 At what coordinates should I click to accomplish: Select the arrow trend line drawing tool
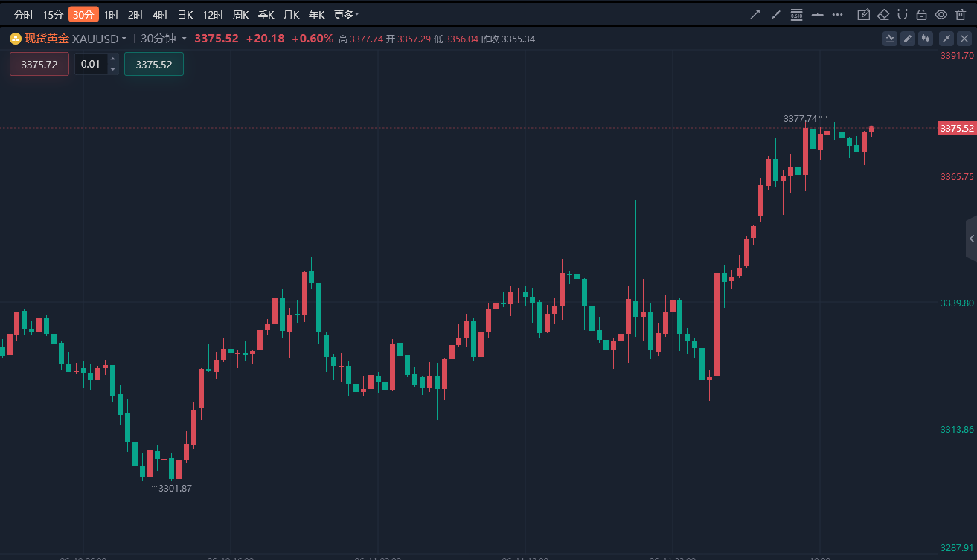[x=755, y=14]
